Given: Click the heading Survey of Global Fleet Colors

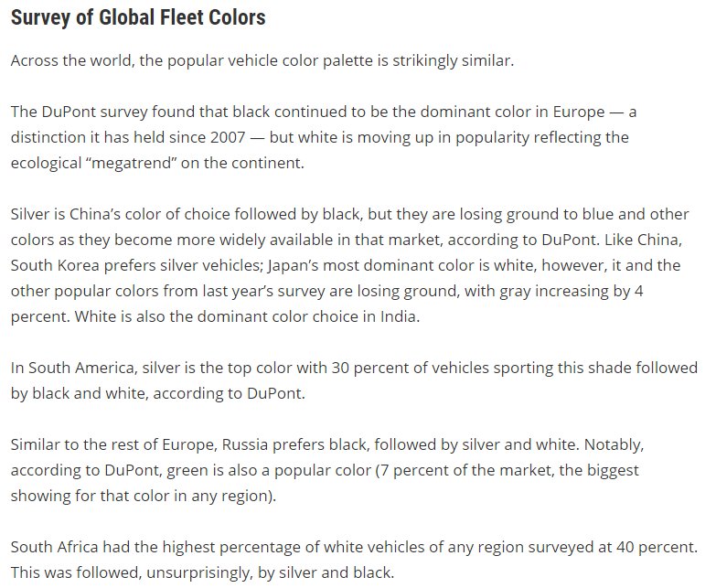Looking at the screenshot, I should click(x=138, y=17).
